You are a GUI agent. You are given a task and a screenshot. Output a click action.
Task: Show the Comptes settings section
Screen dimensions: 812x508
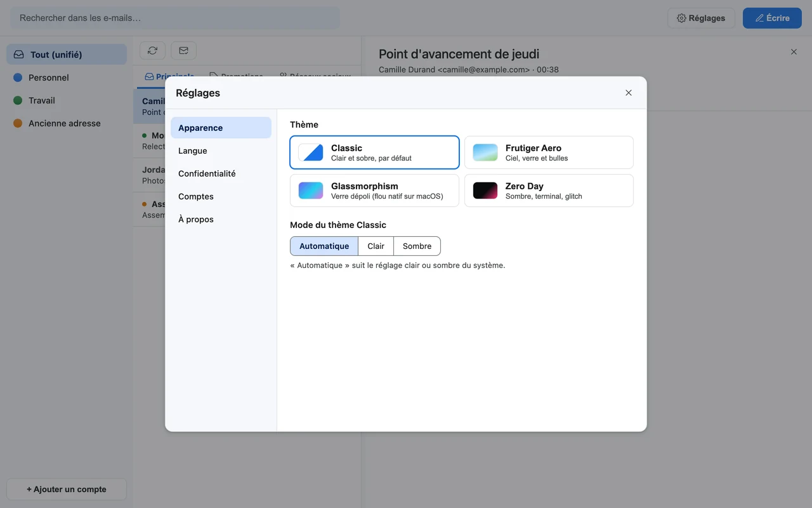(221, 196)
